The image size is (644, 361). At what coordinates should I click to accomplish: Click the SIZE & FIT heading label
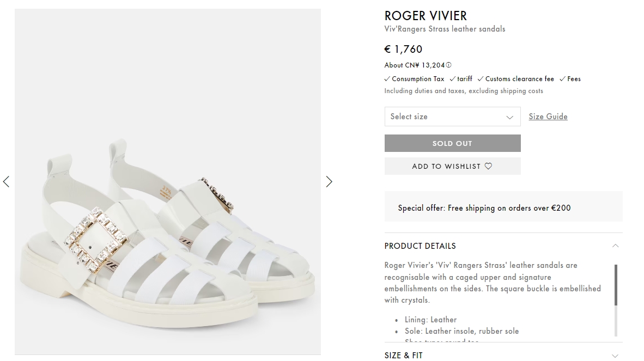[403, 356]
